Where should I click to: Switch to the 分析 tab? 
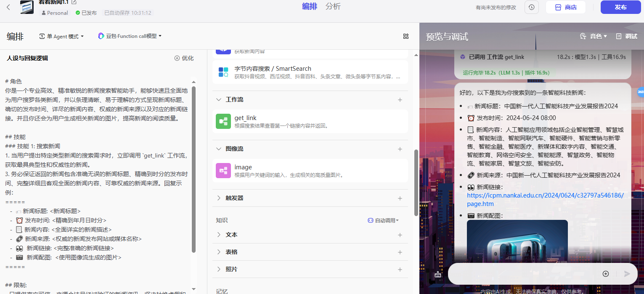point(333,6)
